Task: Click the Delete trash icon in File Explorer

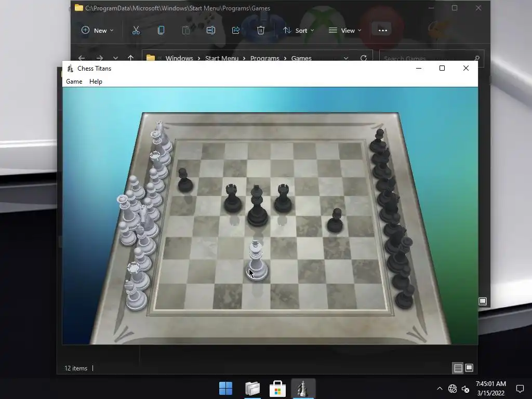Action: pos(261,31)
